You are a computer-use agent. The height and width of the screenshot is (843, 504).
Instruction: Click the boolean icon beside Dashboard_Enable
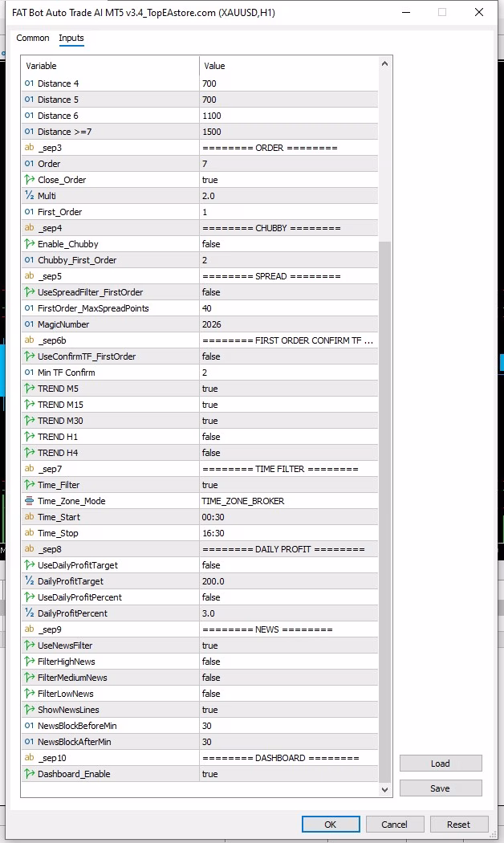[29, 774]
